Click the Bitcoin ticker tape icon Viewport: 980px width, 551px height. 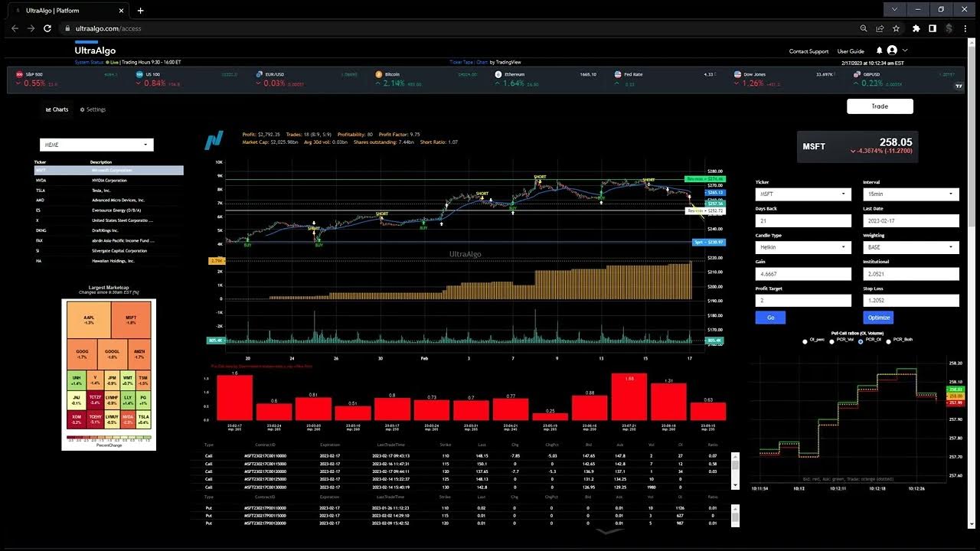click(378, 74)
